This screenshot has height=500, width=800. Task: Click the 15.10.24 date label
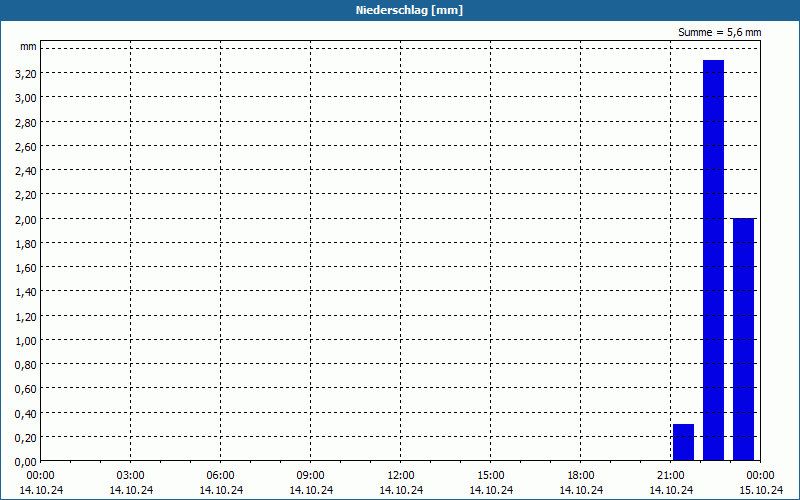[761, 490]
